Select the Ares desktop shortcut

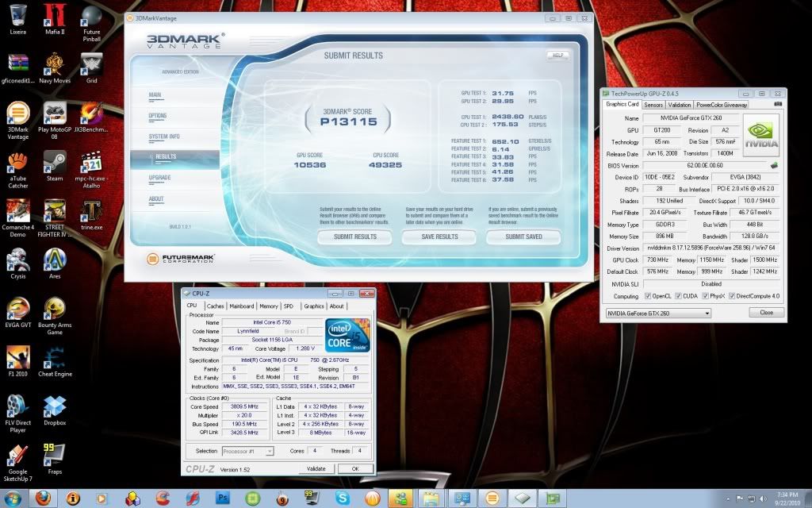55,264
